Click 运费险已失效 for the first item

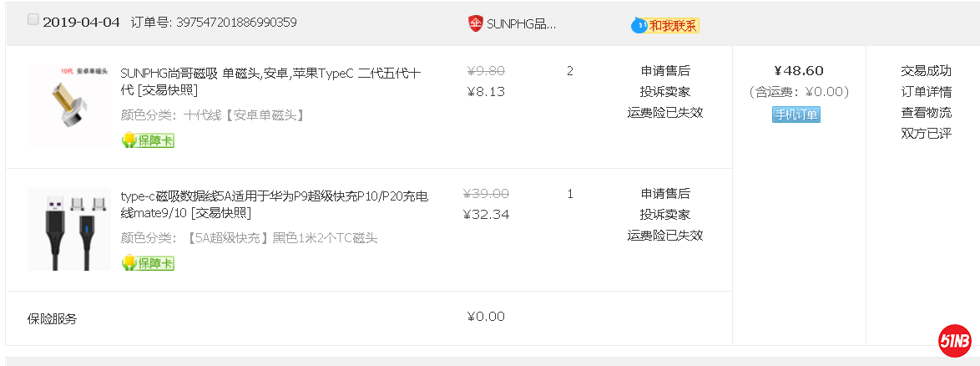[665, 113]
